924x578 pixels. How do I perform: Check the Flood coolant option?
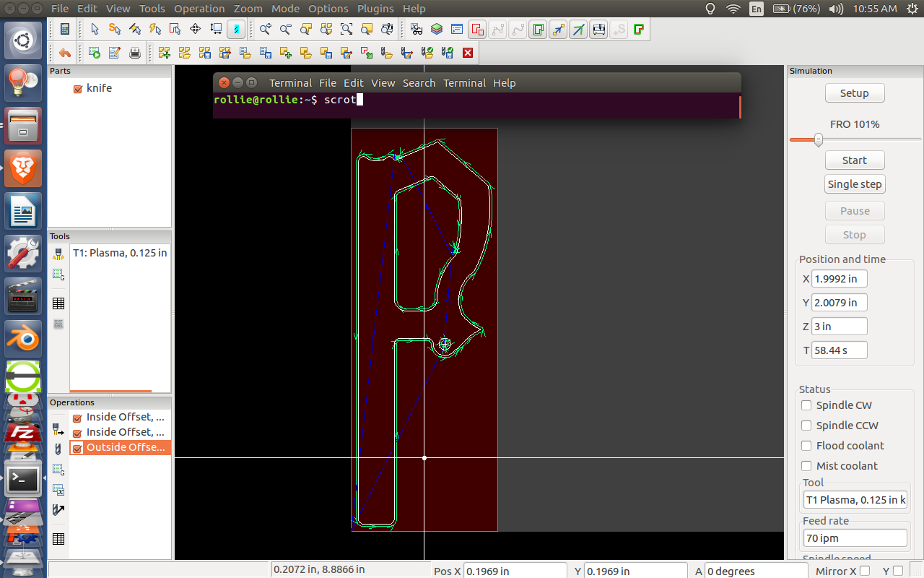tap(806, 446)
